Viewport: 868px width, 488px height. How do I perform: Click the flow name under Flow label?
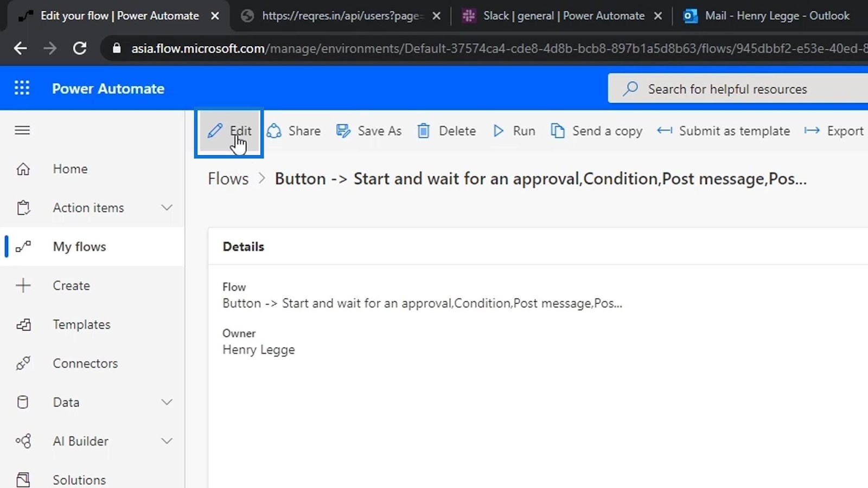point(422,303)
